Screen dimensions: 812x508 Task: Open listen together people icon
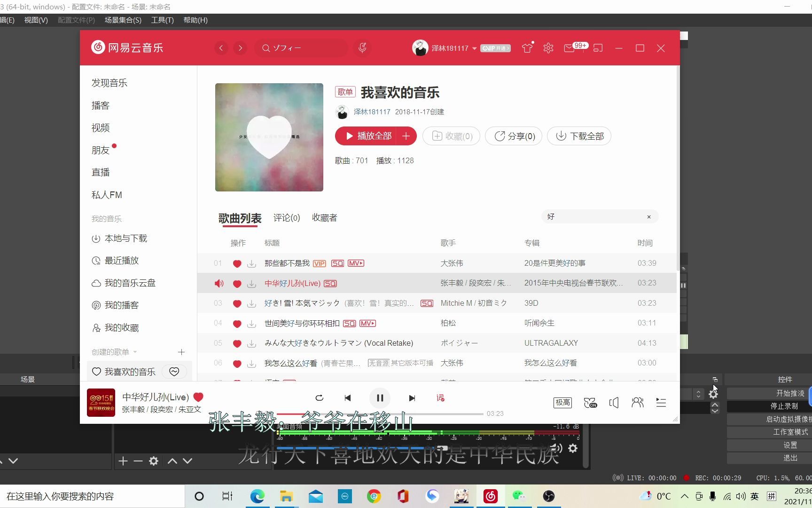pos(637,403)
